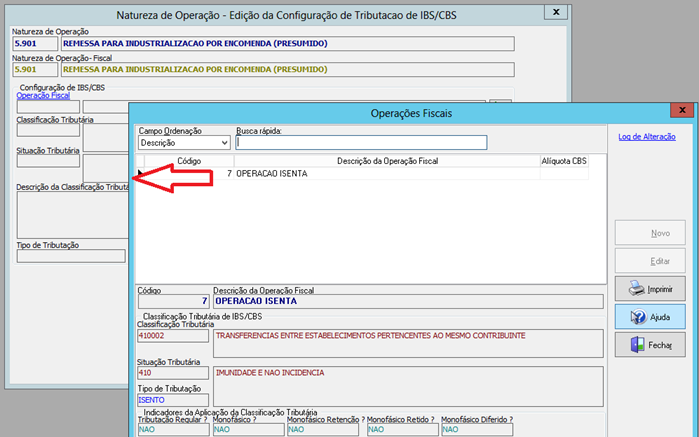Click the Classificação Tributária 410002 field
The width and height of the screenshot is (699, 437).
(x=172, y=338)
